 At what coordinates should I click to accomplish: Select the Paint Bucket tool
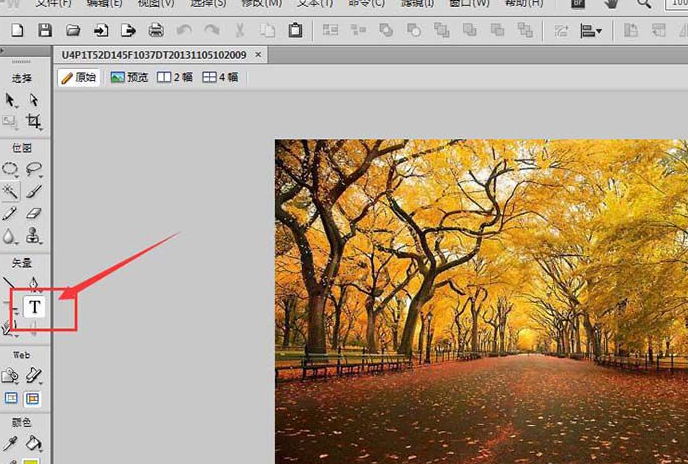34,442
